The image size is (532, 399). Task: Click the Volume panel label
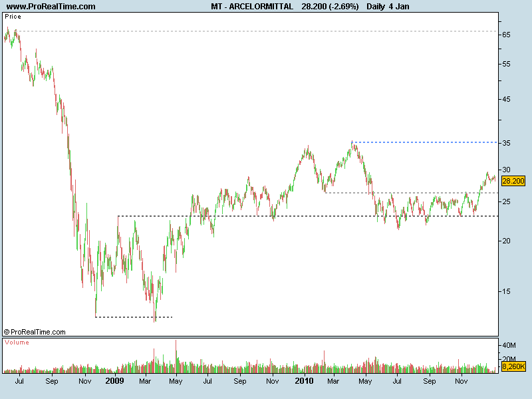click(x=17, y=342)
